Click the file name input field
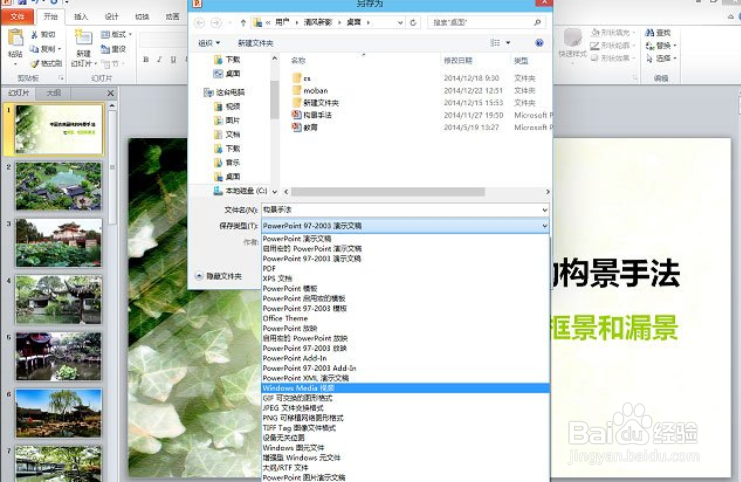Viewport: 741px width, 482px height. (x=401, y=210)
